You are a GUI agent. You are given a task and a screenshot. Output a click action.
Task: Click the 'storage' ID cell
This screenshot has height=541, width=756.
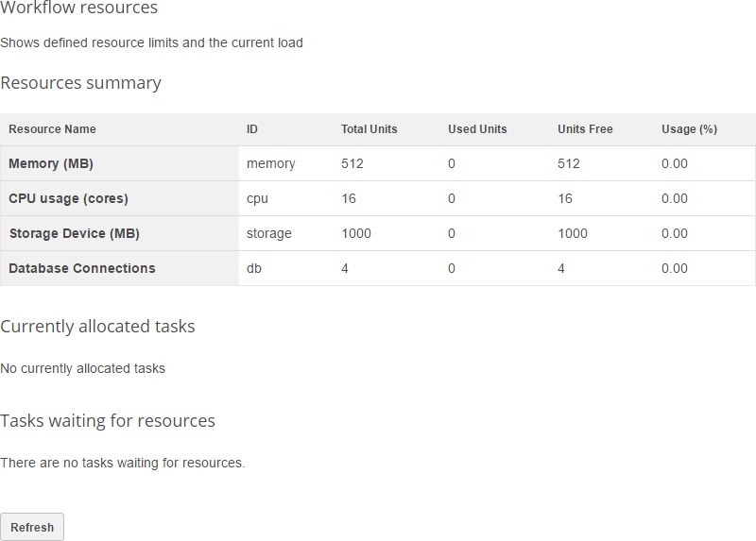click(269, 233)
